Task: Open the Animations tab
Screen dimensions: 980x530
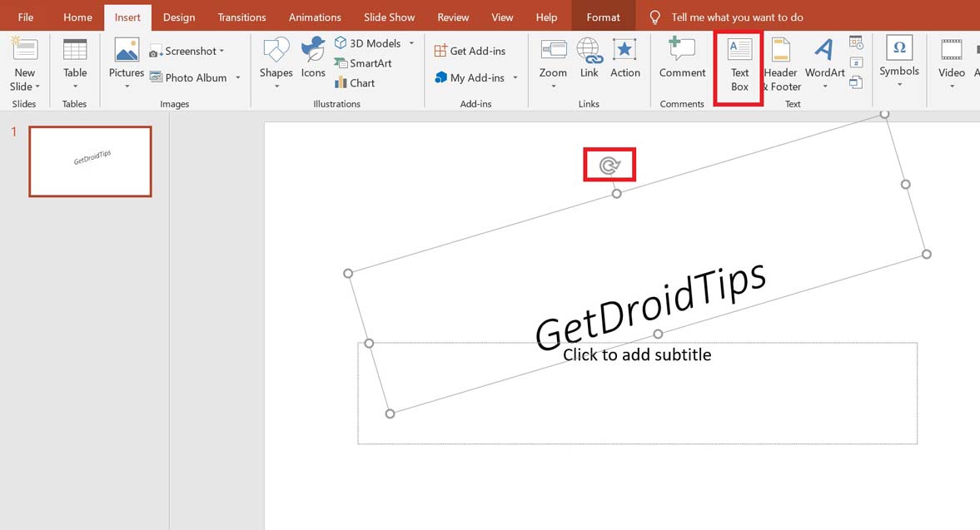Action: (315, 17)
